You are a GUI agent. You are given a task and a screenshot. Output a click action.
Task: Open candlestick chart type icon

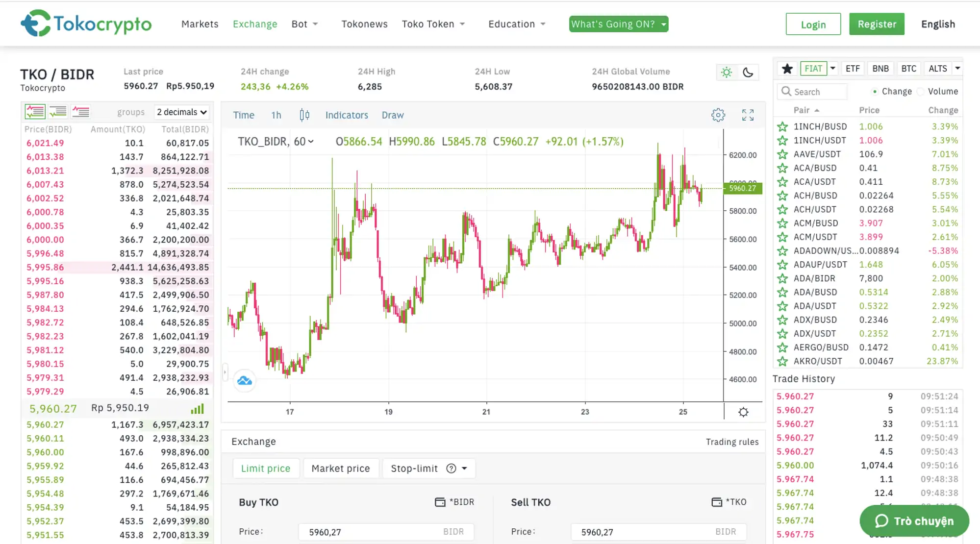pyautogui.click(x=304, y=115)
